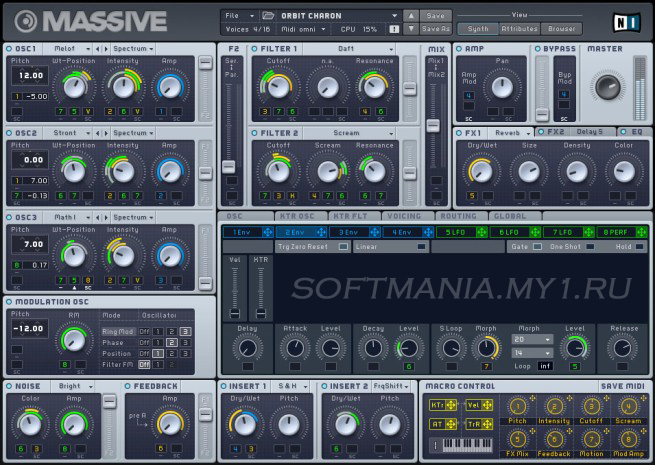Switch to Synth view
Viewport: 655px width, 465px height.
(478, 29)
